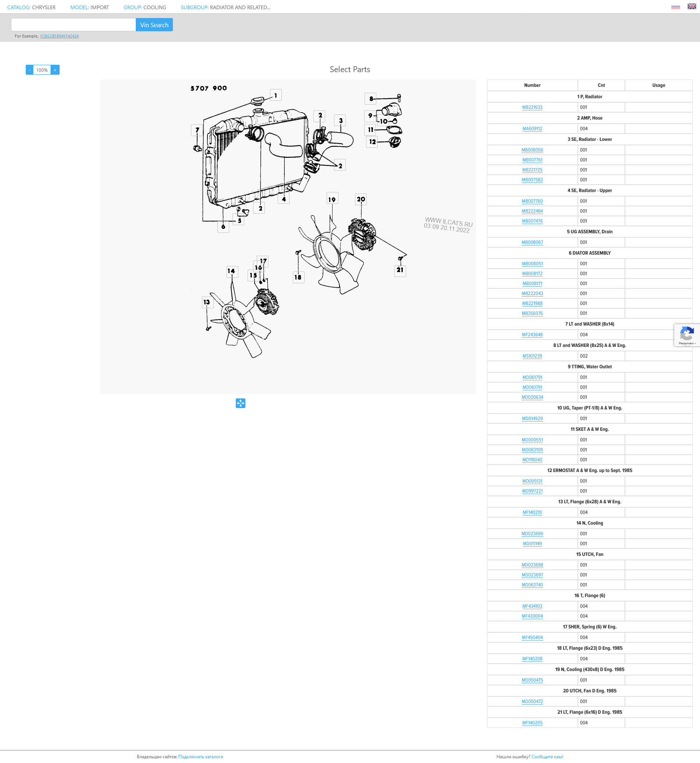Open part number MB221633 link
Screen dimensions: 700x763
532,107
